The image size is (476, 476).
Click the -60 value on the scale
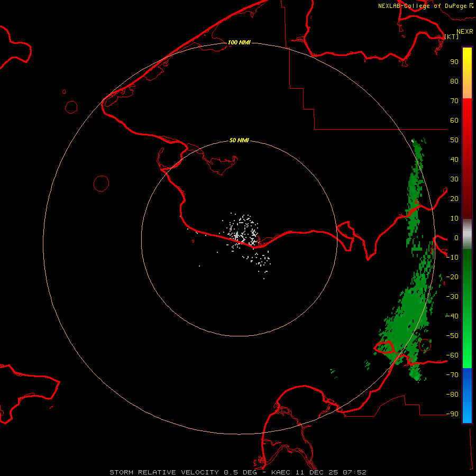click(x=452, y=355)
